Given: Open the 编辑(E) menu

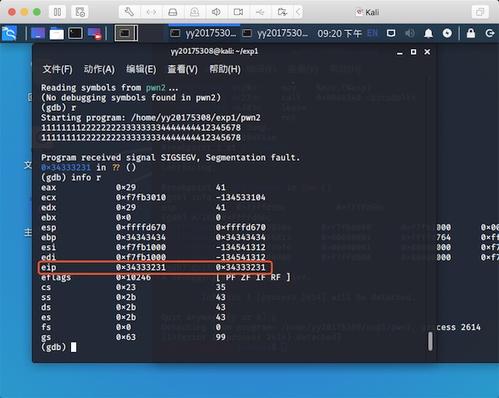Looking at the screenshot, I should click(141, 69).
